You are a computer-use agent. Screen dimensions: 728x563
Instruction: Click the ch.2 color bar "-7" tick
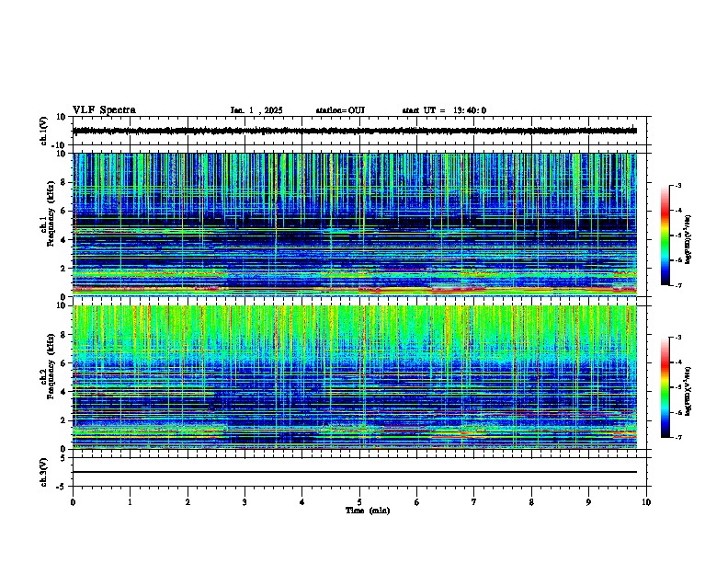point(678,437)
